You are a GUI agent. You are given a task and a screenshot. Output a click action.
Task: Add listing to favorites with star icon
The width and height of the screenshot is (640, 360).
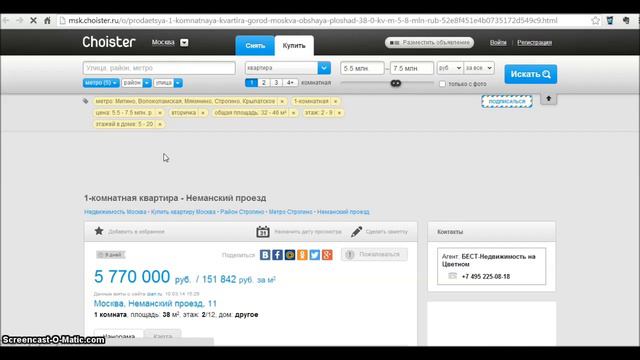tap(99, 231)
